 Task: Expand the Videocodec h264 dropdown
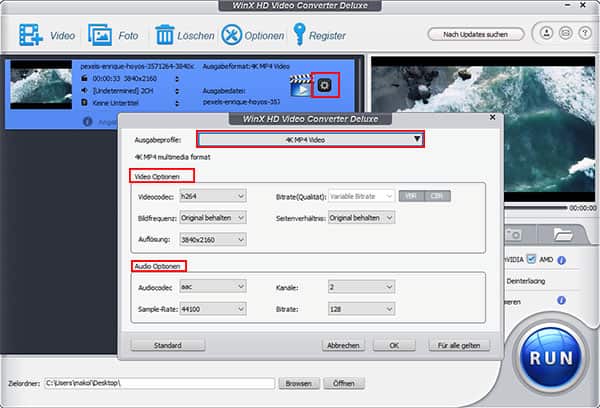pyautogui.click(x=212, y=196)
